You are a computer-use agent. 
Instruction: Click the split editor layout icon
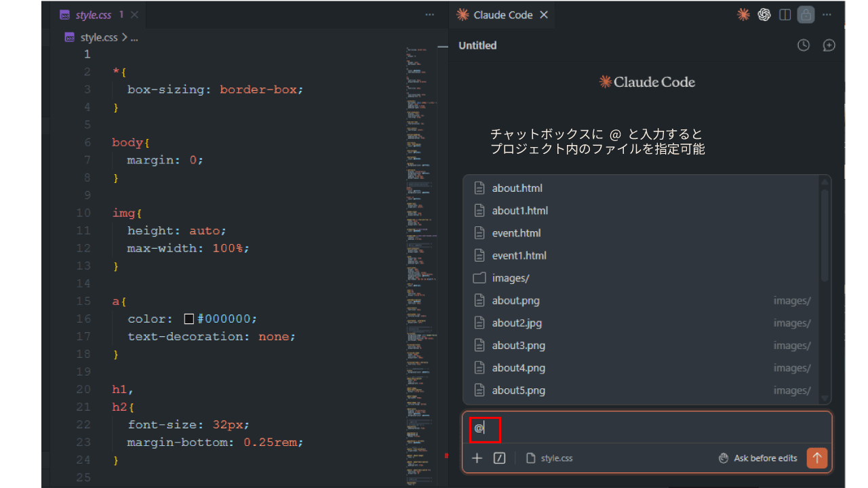pos(785,15)
